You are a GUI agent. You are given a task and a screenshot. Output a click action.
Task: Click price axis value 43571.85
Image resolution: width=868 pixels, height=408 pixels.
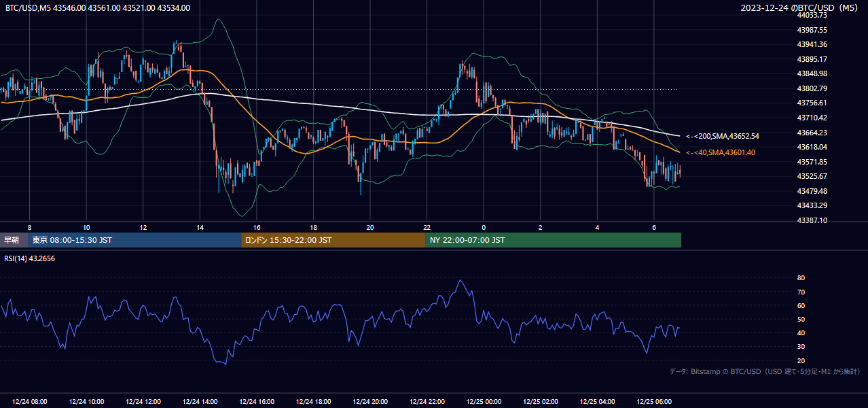(x=812, y=162)
